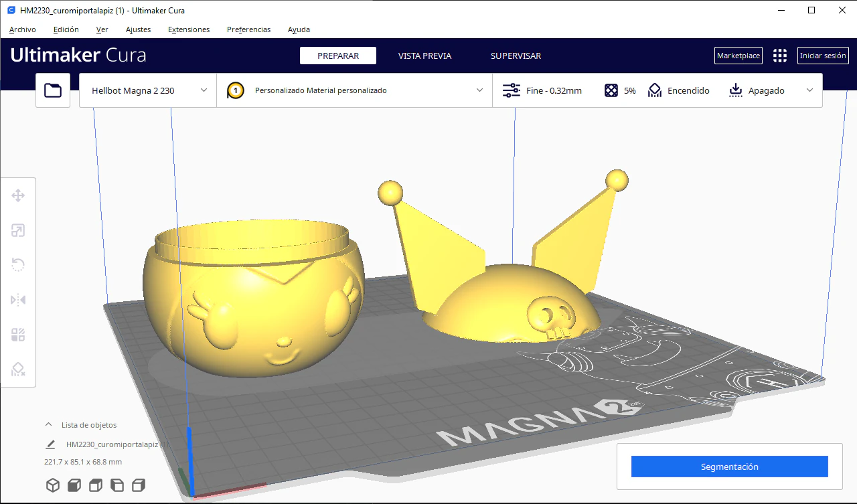The width and height of the screenshot is (857, 504).
Task: Click the Segmentación button
Action: click(x=730, y=467)
